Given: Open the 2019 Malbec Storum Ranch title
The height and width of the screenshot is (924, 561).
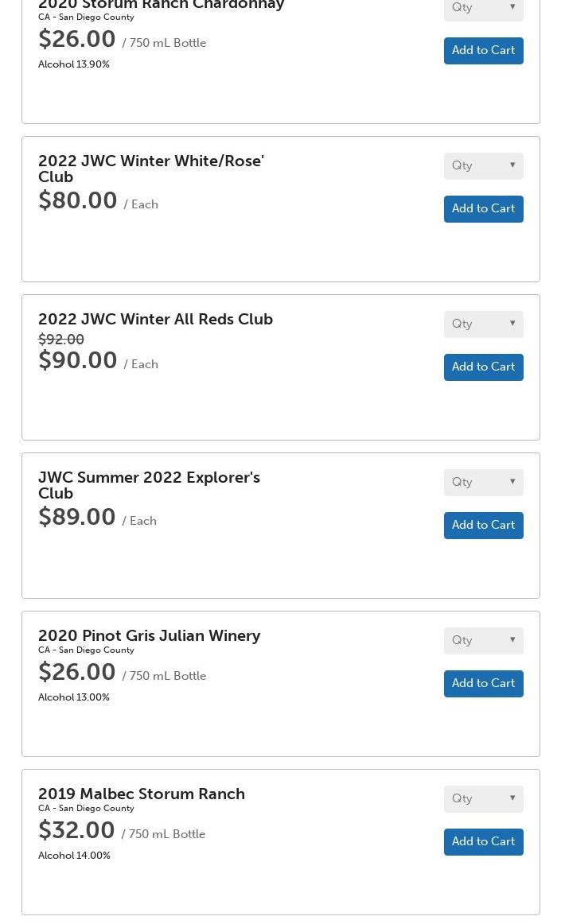Looking at the screenshot, I should tap(142, 794).
